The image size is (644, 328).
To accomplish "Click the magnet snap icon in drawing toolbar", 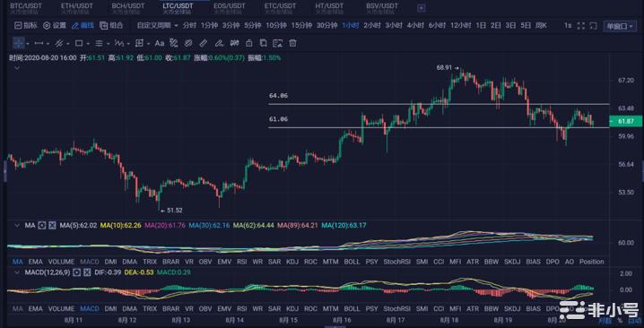I will coord(234,43).
